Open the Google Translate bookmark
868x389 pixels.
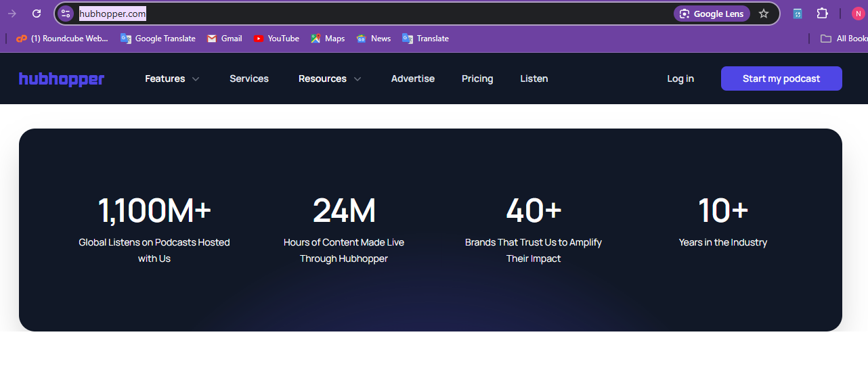click(x=158, y=39)
